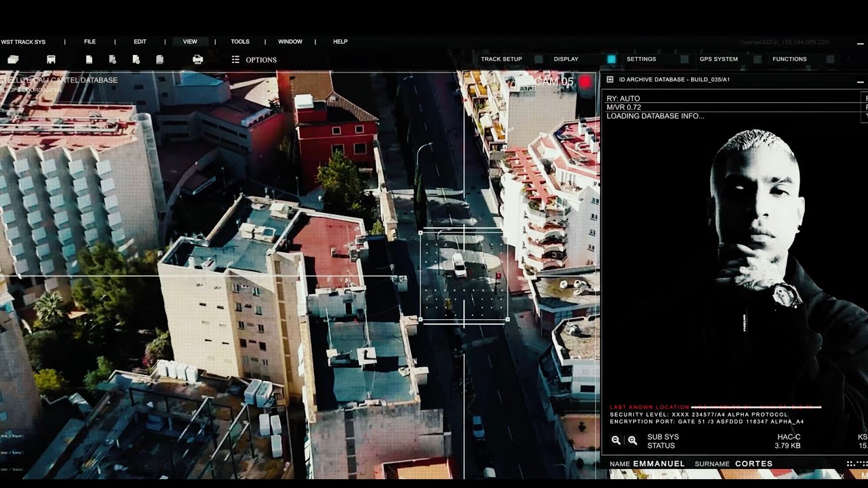Toggle the TRACK SETUP indicator box
Image resolution: width=868 pixels, height=488 pixels.
click(538, 59)
